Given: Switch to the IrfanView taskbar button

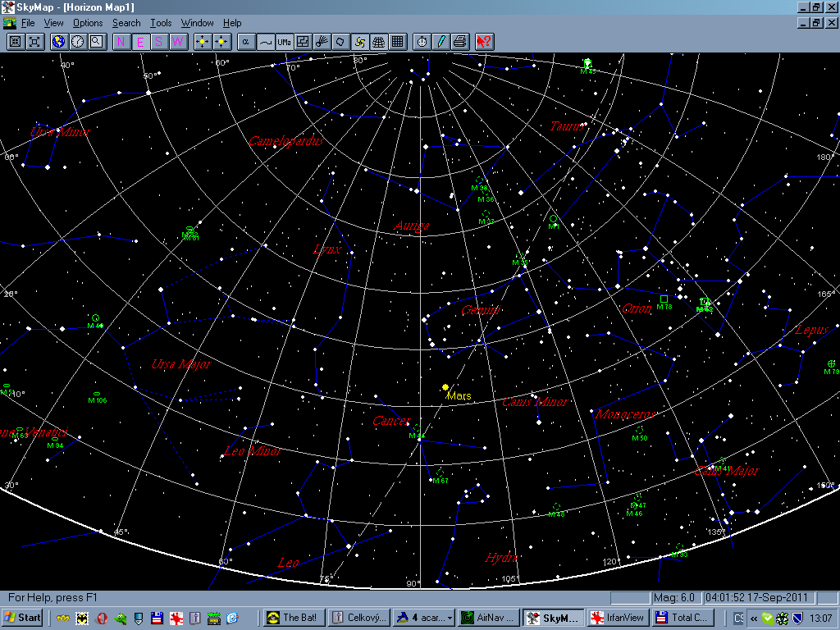Looking at the screenshot, I should click(x=619, y=618).
